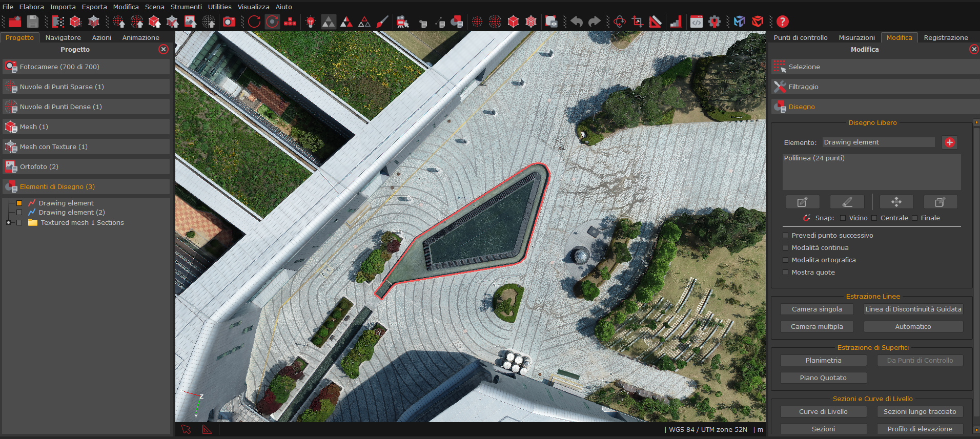Viewport: 980px width, 439px height.
Task: Expand Nuvole di Punti Sparse section
Action: click(x=86, y=87)
